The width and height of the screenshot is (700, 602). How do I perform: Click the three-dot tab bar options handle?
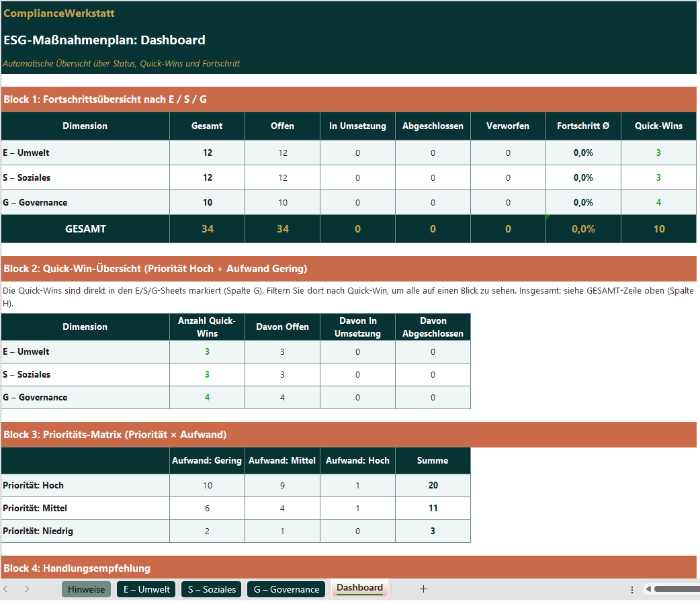tap(632, 589)
